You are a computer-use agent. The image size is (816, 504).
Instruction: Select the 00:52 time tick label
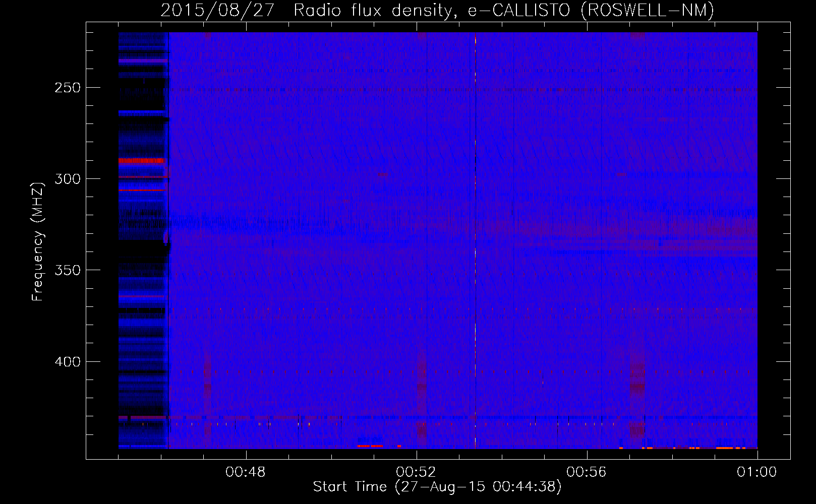[416, 472]
